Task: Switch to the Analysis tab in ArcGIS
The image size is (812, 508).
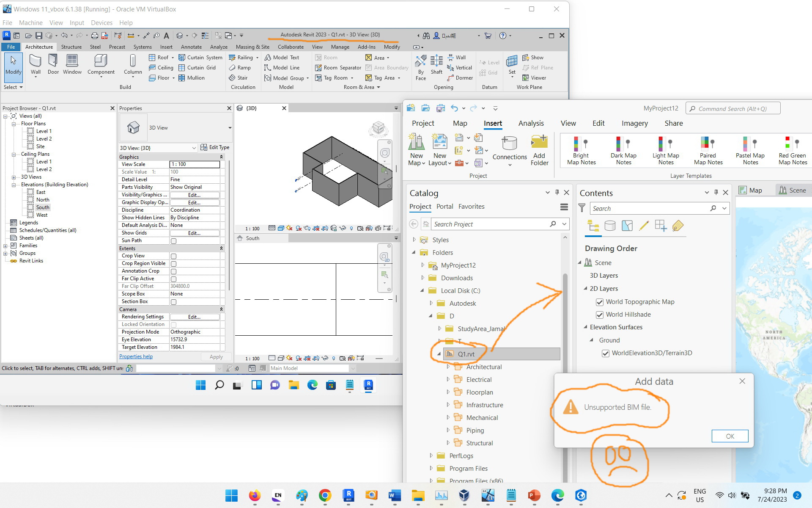Action: tap(531, 123)
